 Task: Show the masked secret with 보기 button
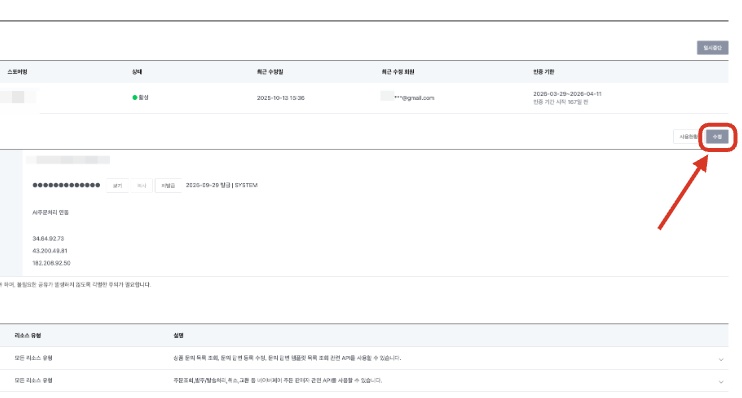(117, 186)
